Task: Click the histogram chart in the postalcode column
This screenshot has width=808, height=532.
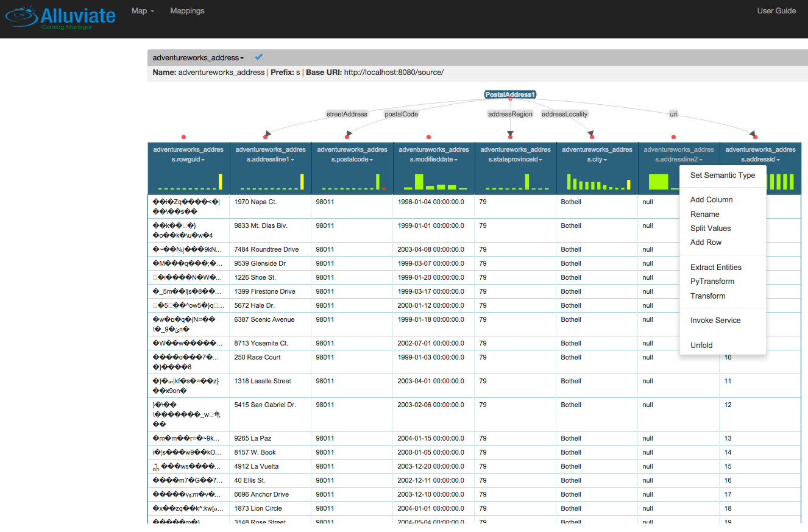Action: click(353, 182)
